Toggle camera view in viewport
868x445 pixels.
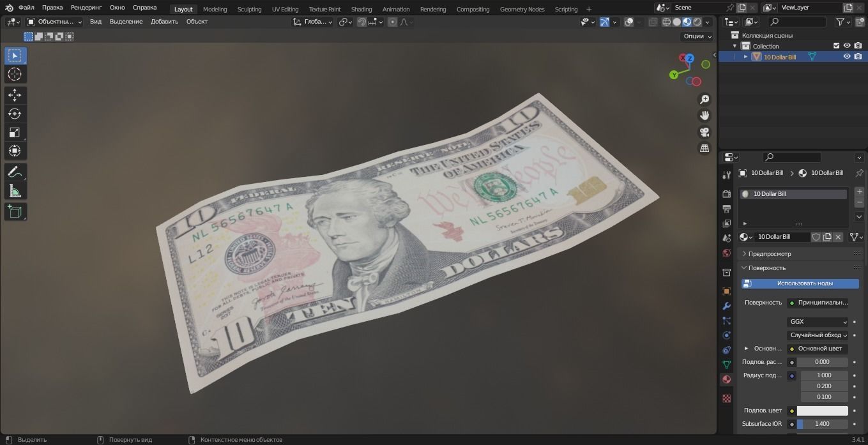click(704, 132)
